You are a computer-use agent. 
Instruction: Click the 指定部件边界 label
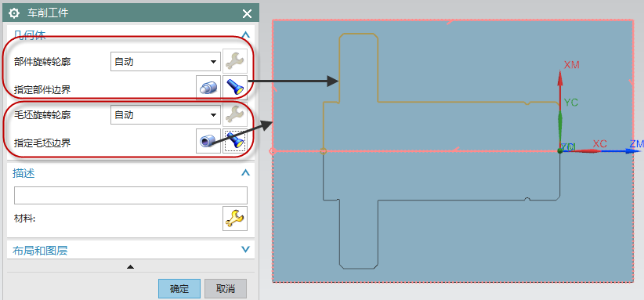pos(42,89)
